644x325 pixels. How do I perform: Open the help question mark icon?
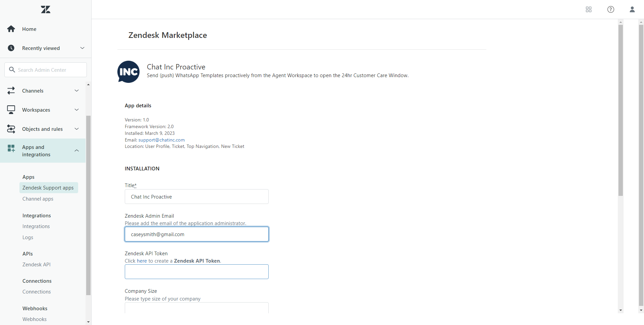point(611,9)
